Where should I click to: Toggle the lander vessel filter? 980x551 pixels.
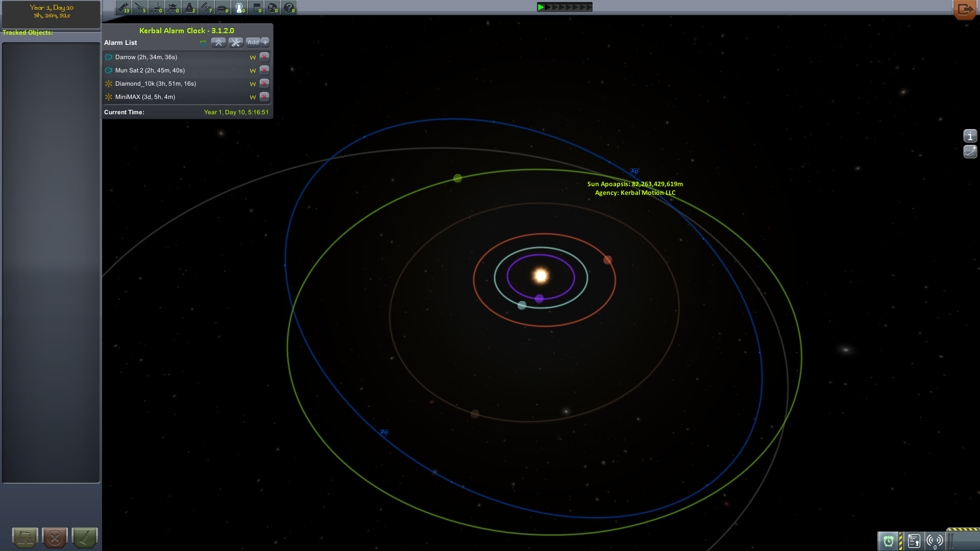[173, 8]
